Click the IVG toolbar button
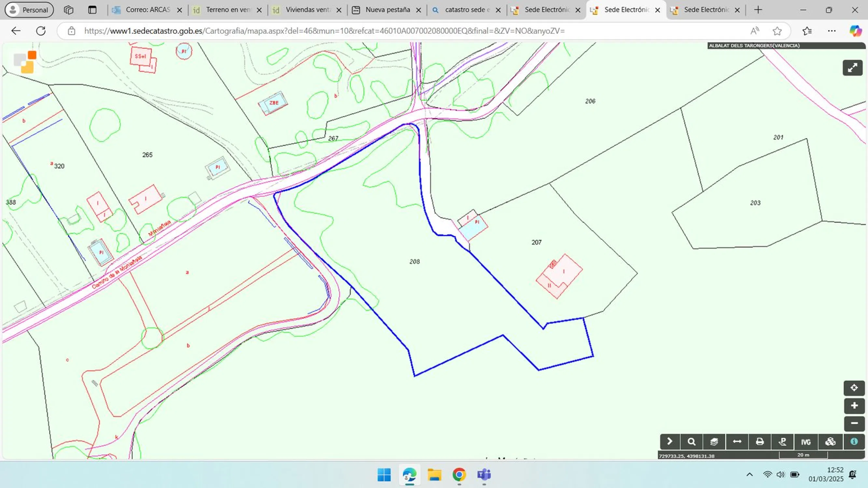The width and height of the screenshot is (868, 488). point(806,442)
